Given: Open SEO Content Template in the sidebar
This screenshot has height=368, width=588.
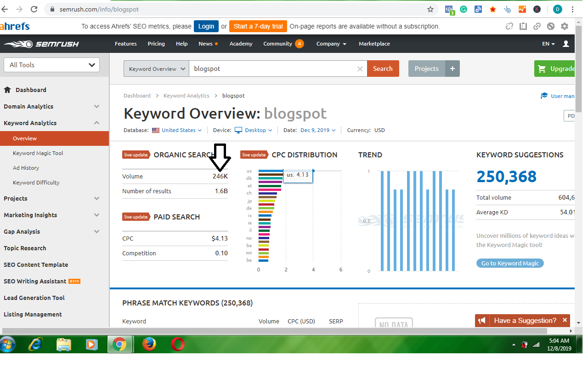Looking at the screenshot, I should click(x=36, y=264).
